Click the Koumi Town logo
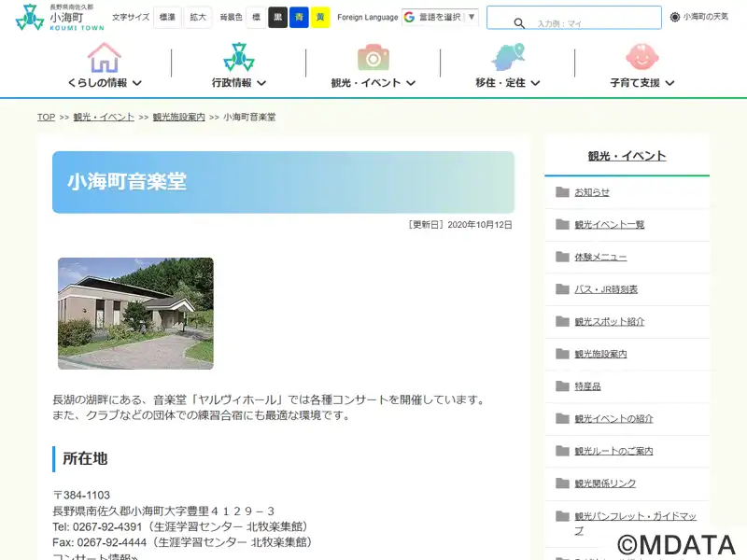 pyautogui.click(x=60, y=18)
